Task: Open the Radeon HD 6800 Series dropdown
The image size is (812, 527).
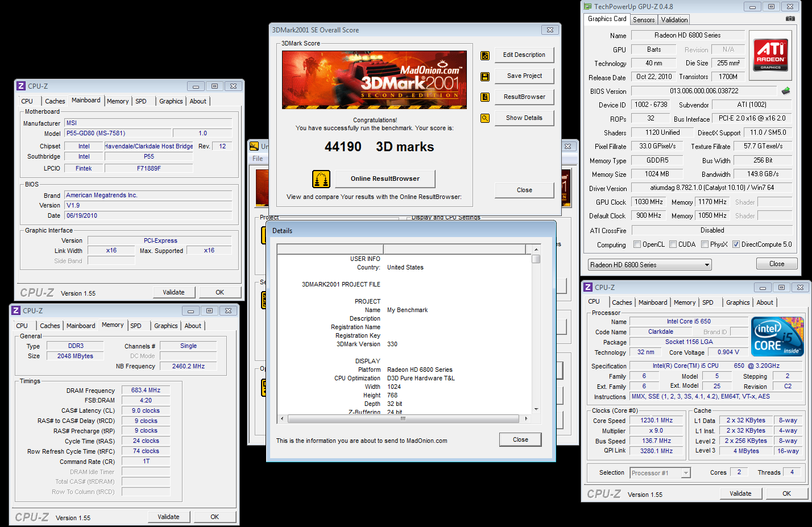Action: point(650,265)
